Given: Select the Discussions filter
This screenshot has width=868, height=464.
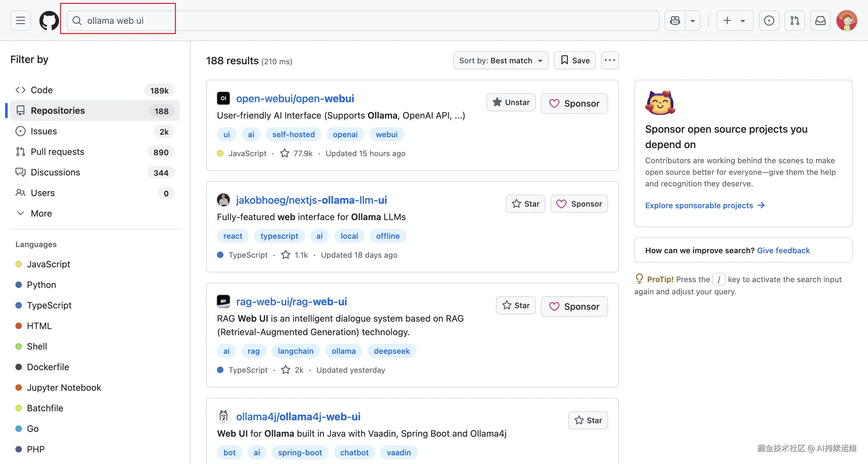Looking at the screenshot, I should (55, 172).
